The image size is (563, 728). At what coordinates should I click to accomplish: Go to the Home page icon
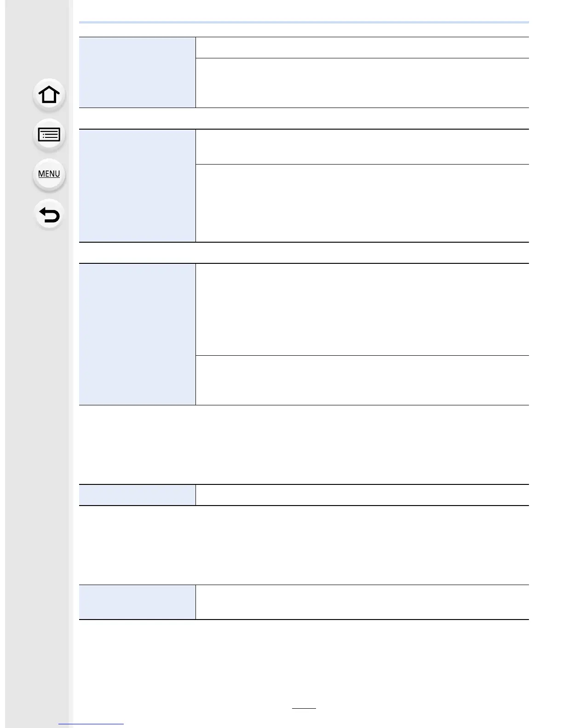49,95
